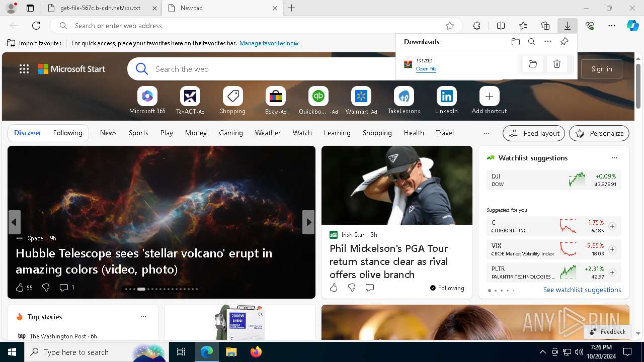Screen dimensions: 644x362
Task: Click the Sign in button
Action: pyautogui.click(x=602, y=69)
